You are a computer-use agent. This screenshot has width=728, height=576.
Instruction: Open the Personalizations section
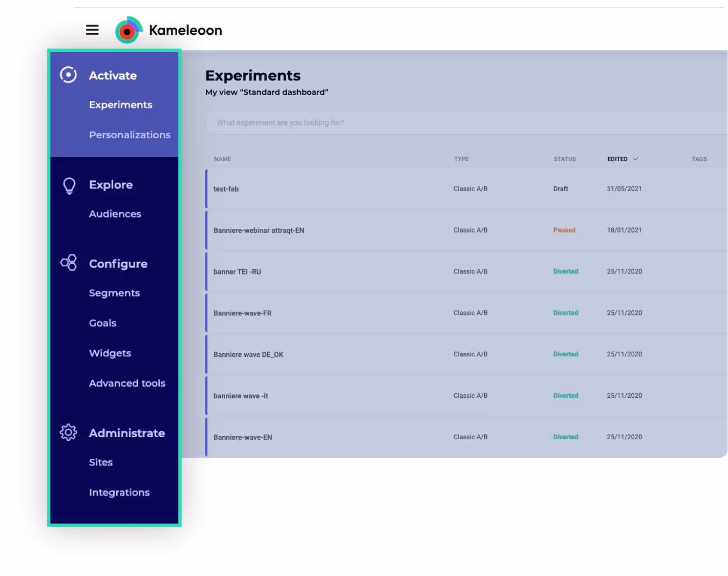pos(130,134)
